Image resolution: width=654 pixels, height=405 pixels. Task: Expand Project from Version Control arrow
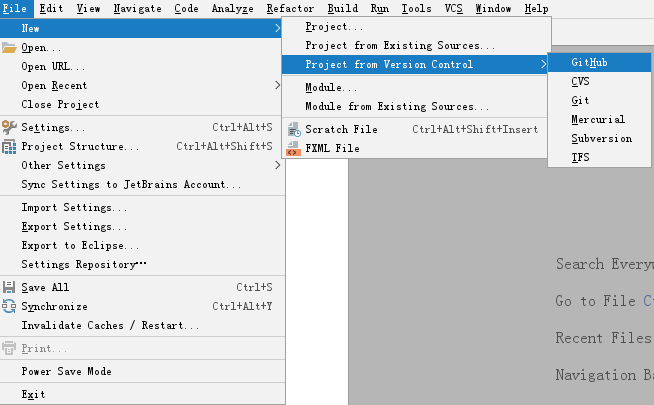[543, 65]
